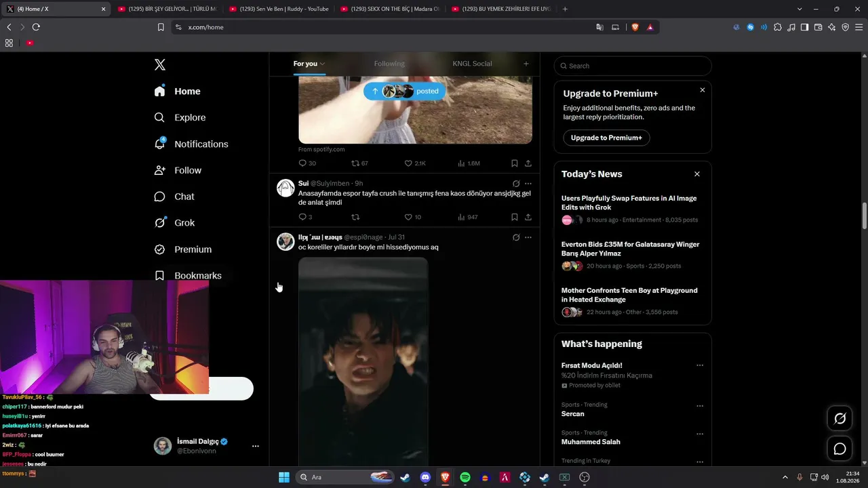The image size is (868, 488).
Task: Open options for Muhammed Salah trend
Action: coord(700,434)
